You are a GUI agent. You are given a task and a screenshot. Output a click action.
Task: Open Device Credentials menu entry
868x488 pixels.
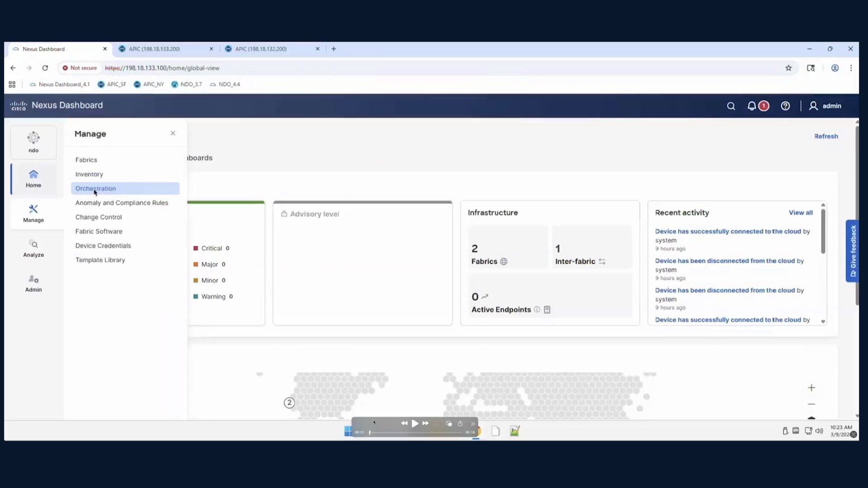tap(103, 246)
